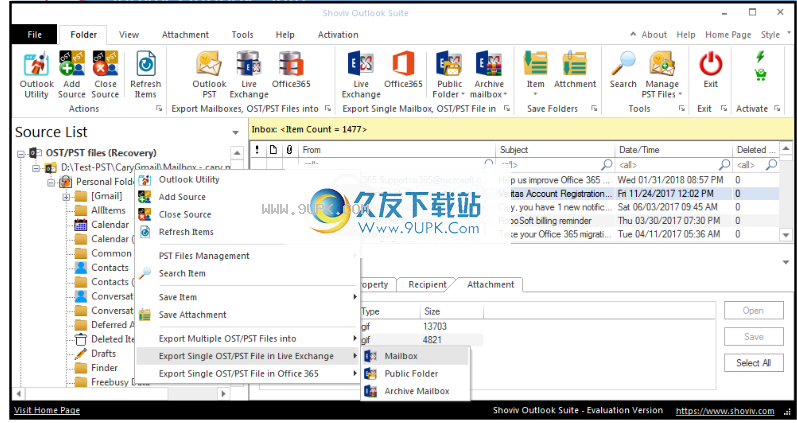Open the Activation ribbon tab
This screenshot has height=423, width=797.
click(x=338, y=35)
